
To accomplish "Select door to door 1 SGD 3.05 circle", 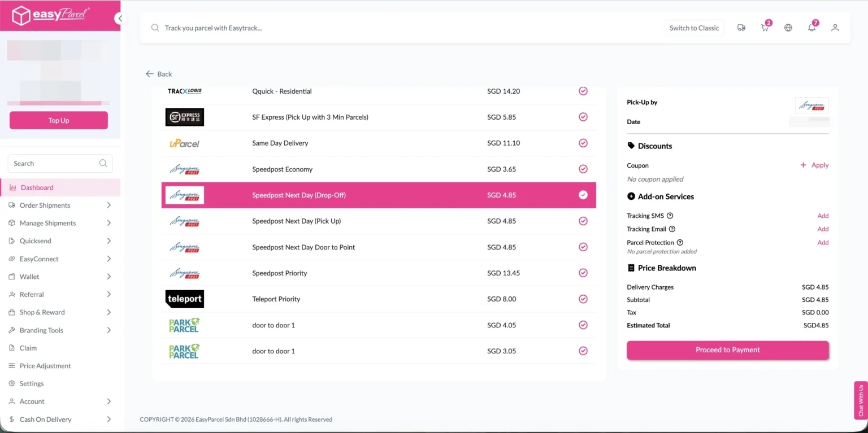I will pos(583,351).
